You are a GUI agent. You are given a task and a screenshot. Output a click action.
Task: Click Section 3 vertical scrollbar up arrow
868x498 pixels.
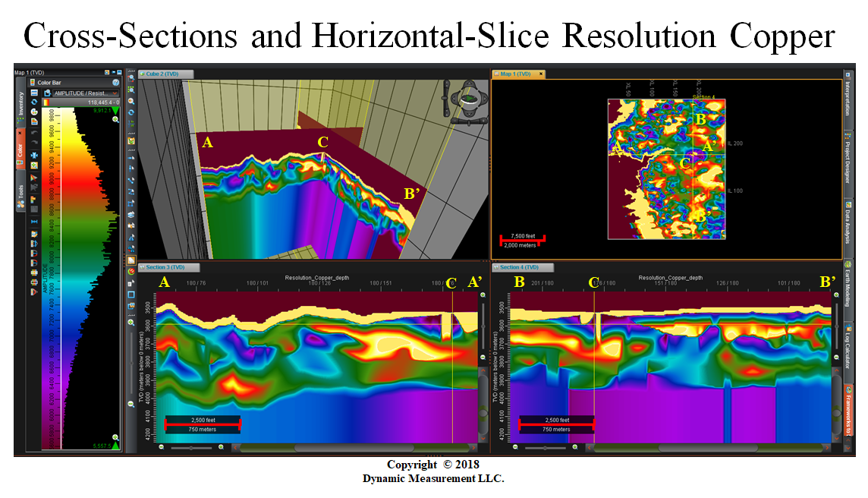483,370
